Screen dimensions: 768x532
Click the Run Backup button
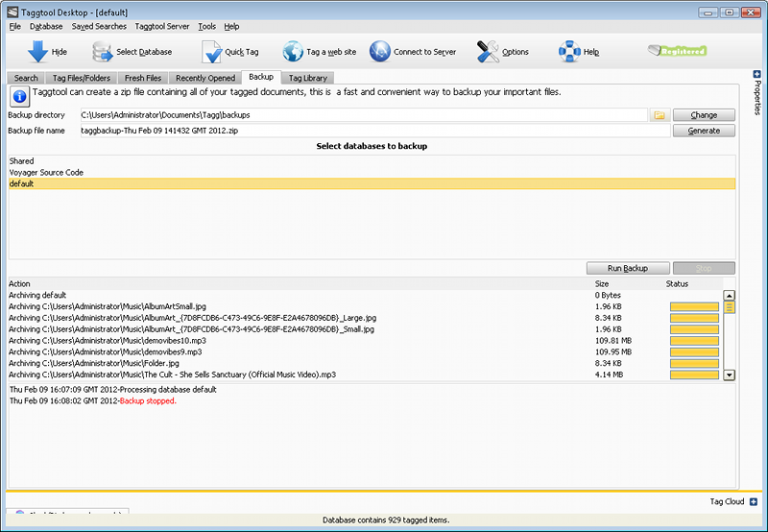coord(628,269)
